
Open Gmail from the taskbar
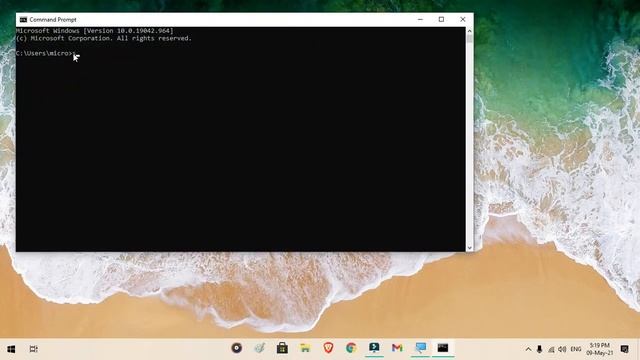[x=397, y=348]
